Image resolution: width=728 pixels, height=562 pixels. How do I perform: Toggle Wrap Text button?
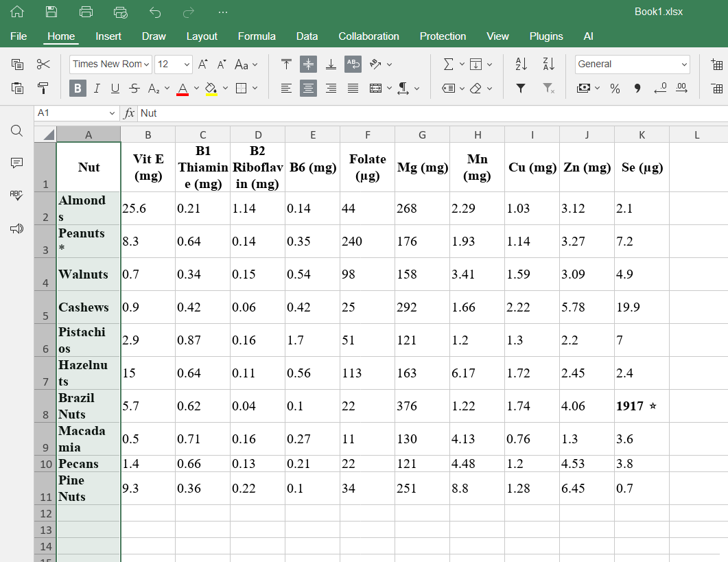[353, 65]
